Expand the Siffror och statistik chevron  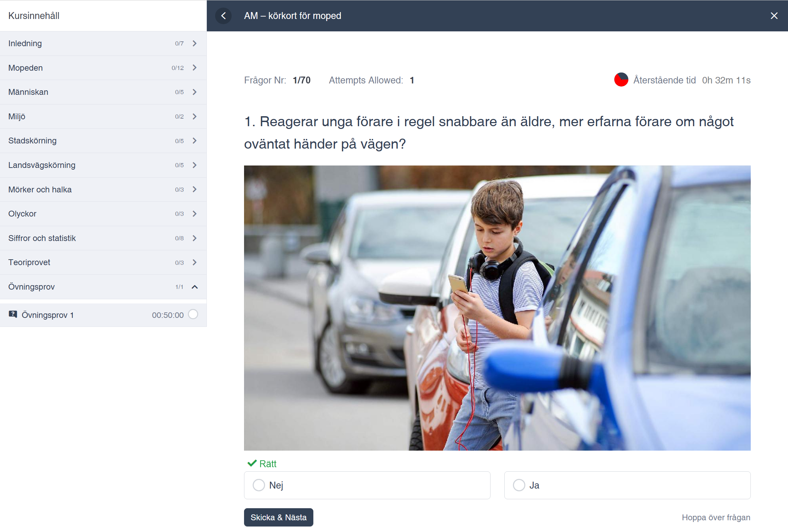[x=195, y=238]
